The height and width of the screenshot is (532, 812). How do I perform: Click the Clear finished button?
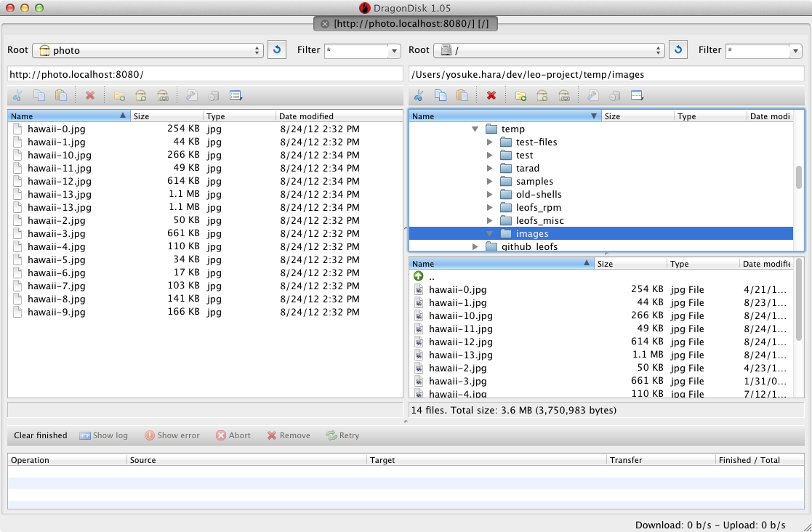click(40, 435)
